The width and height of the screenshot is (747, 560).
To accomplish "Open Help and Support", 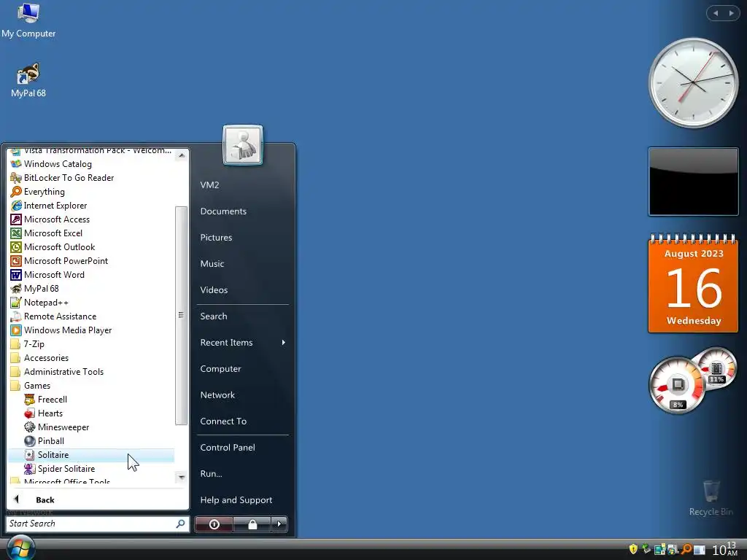I will pyautogui.click(x=236, y=499).
